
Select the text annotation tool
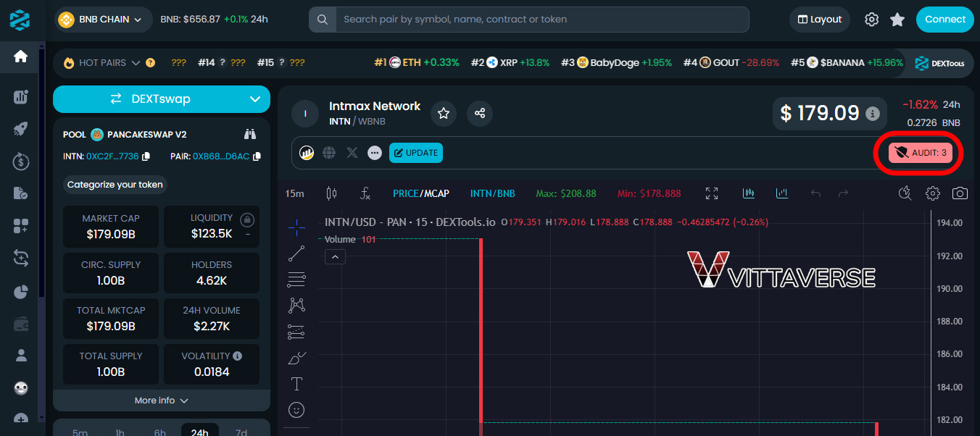(x=296, y=383)
